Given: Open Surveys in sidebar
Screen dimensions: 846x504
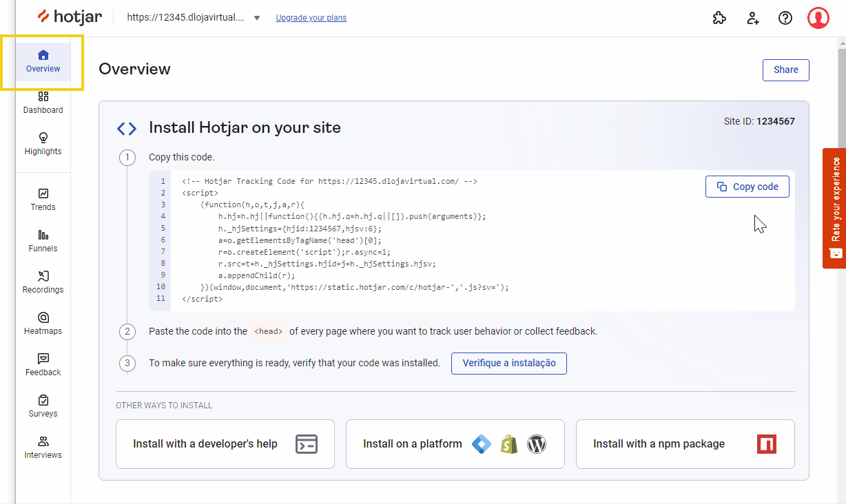Looking at the screenshot, I should [x=43, y=406].
